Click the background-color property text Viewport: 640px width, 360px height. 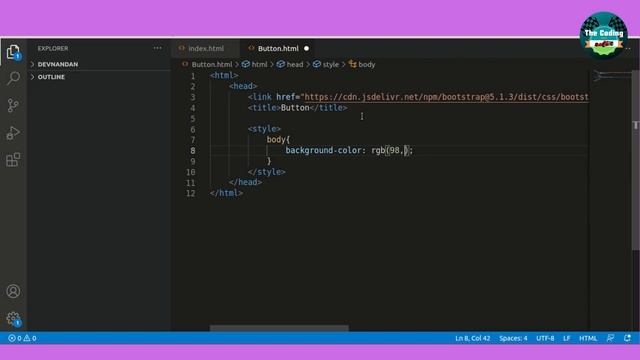click(323, 150)
